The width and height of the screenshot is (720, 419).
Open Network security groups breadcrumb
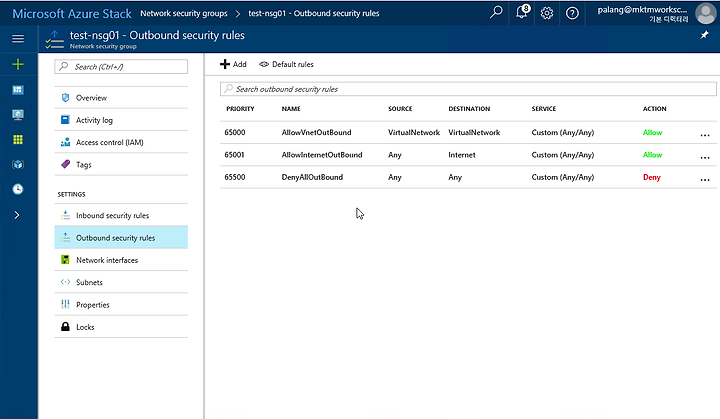coord(184,13)
